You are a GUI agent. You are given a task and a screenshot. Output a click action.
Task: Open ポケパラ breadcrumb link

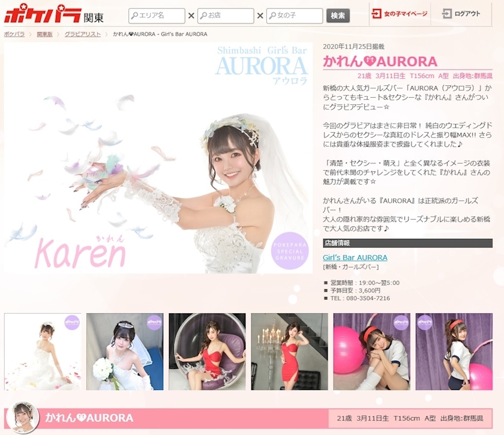click(x=14, y=34)
